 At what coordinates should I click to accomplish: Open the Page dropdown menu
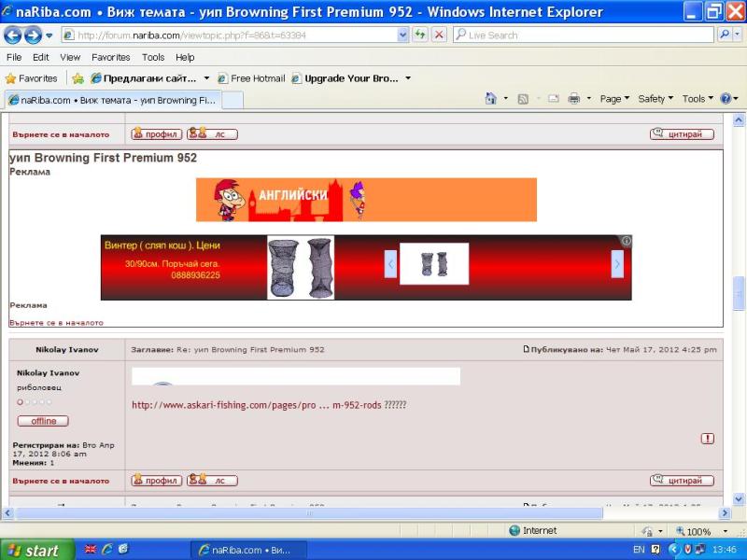click(614, 99)
